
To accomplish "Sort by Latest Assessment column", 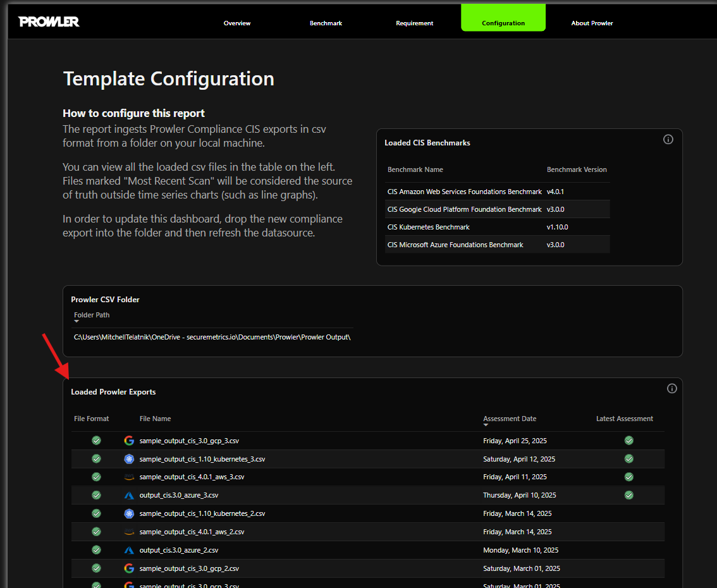I will click(624, 419).
